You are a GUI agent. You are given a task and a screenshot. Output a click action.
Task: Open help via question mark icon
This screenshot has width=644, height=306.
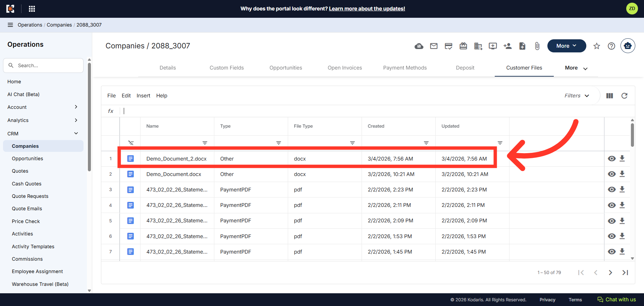pyautogui.click(x=611, y=46)
